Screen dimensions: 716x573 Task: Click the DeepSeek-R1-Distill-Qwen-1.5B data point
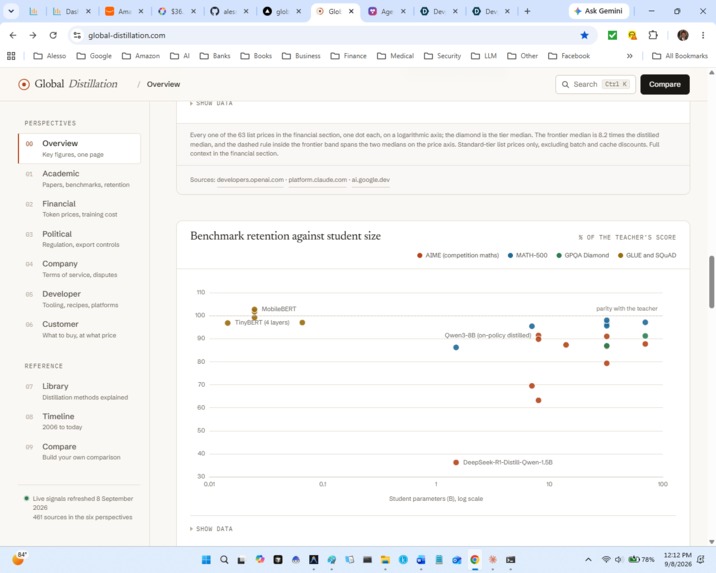456,463
